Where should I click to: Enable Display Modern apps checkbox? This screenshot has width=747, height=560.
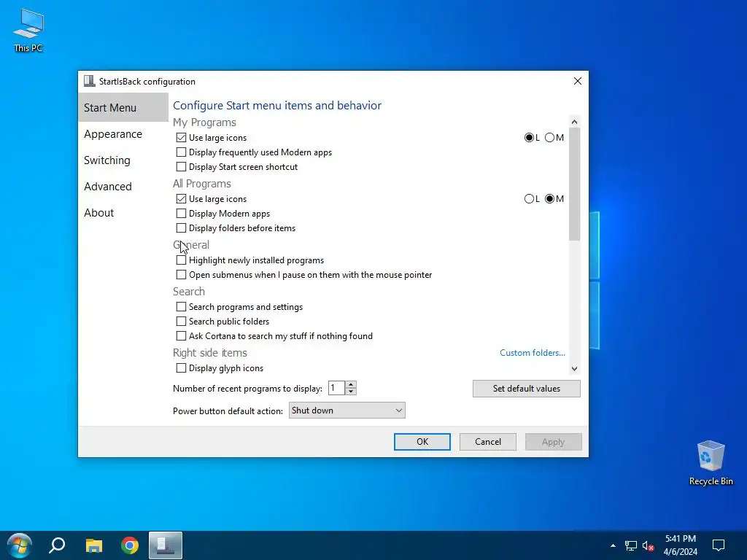[181, 214]
